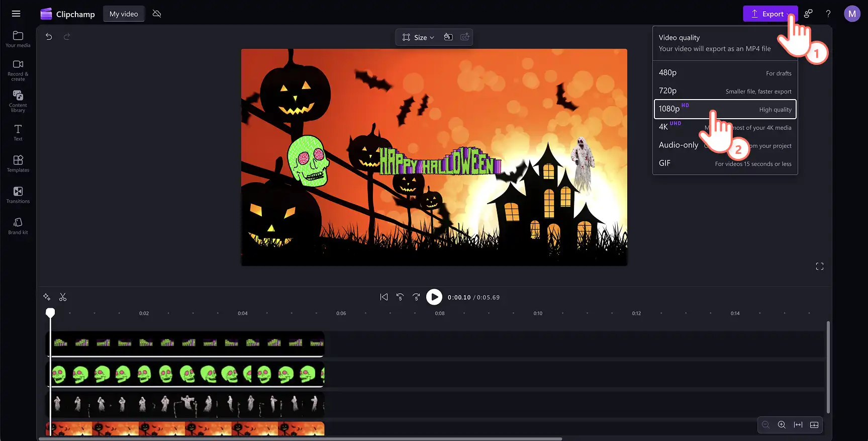Viewport: 868px width, 441px height.
Task: Fit the timeline to screen
Action: click(798, 425)
